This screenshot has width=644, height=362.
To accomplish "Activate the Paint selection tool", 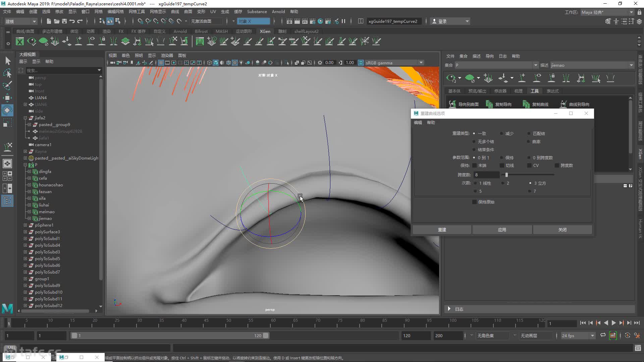I will (7, 85).
